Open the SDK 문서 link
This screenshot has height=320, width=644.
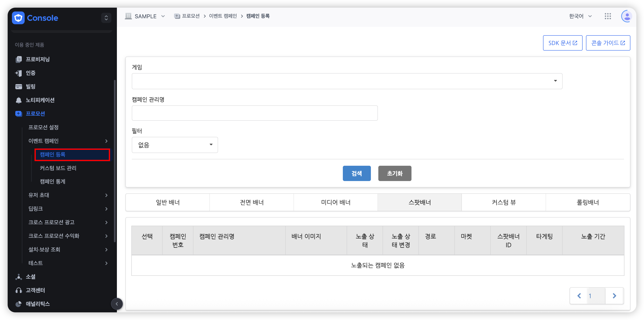(563, 43)
